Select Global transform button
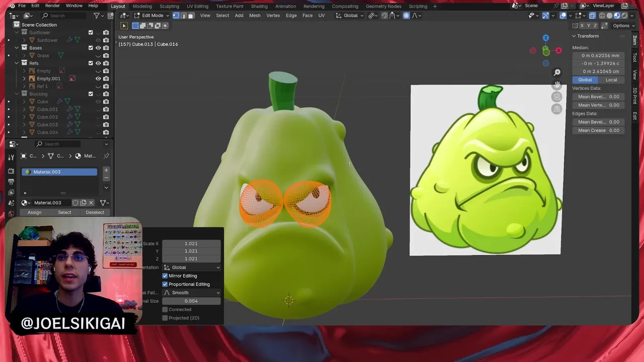The image size is (644, 362). [x=585, y=80]
